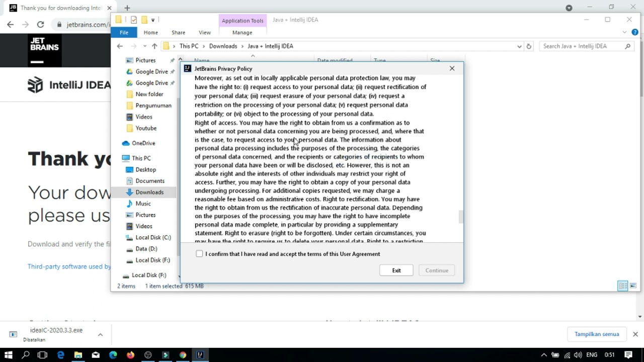Select OneDrive in the navigation pane

coord(143,143)
